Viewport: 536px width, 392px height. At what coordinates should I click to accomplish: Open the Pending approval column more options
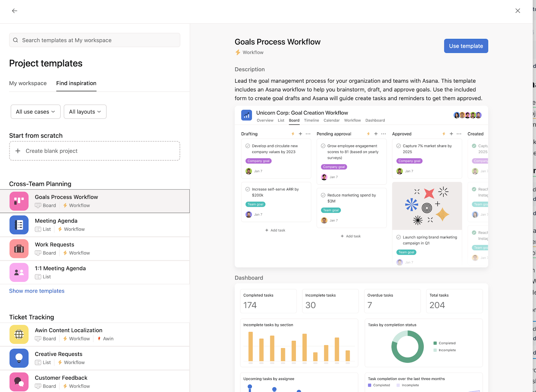[x=384, y=134]
